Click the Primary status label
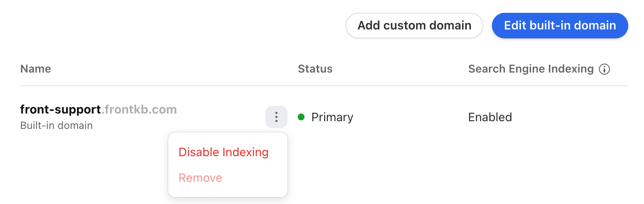This screenshot has width=644, height=204. click(332, 117)
